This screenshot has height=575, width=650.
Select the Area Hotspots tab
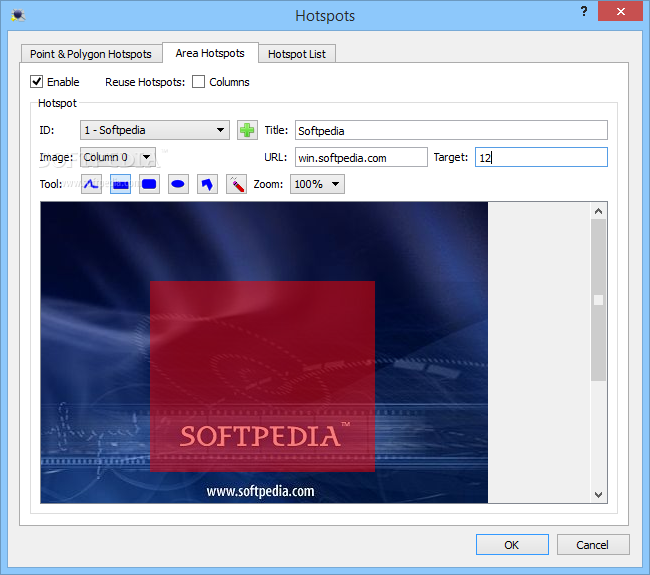point(210,53)
